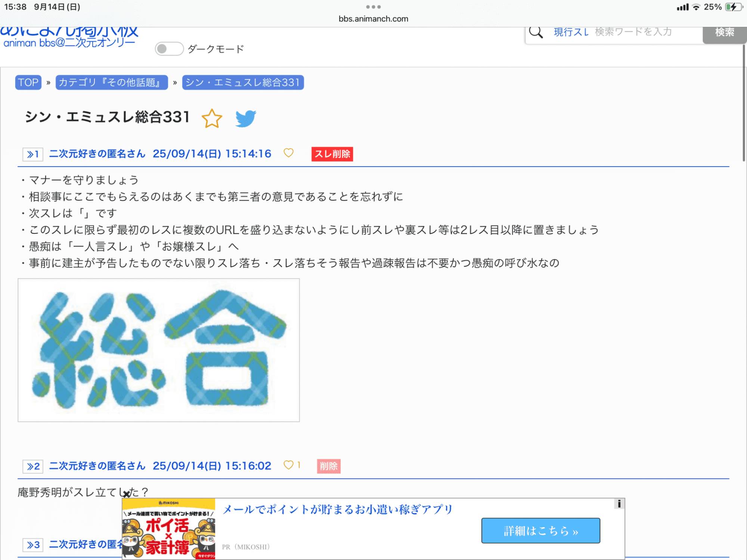
Task: Close the bottom ad with X icon
Action: tap(127, 494)
